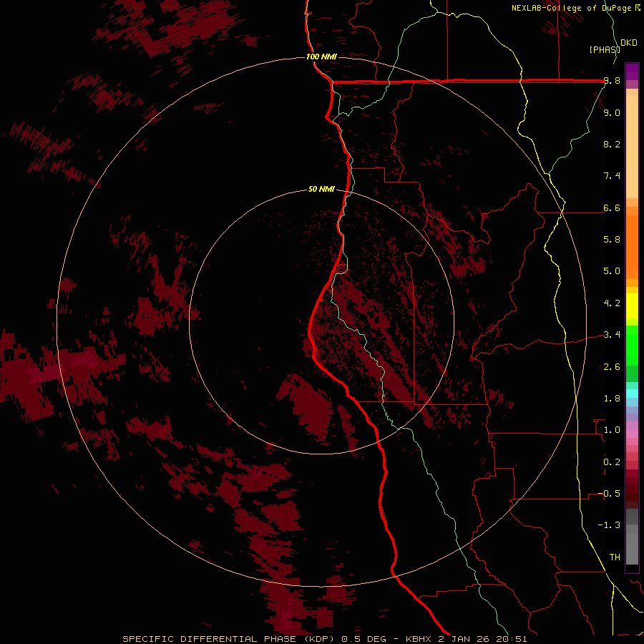
Task: Click the 1.0 scale value
Action: point(612,430)
